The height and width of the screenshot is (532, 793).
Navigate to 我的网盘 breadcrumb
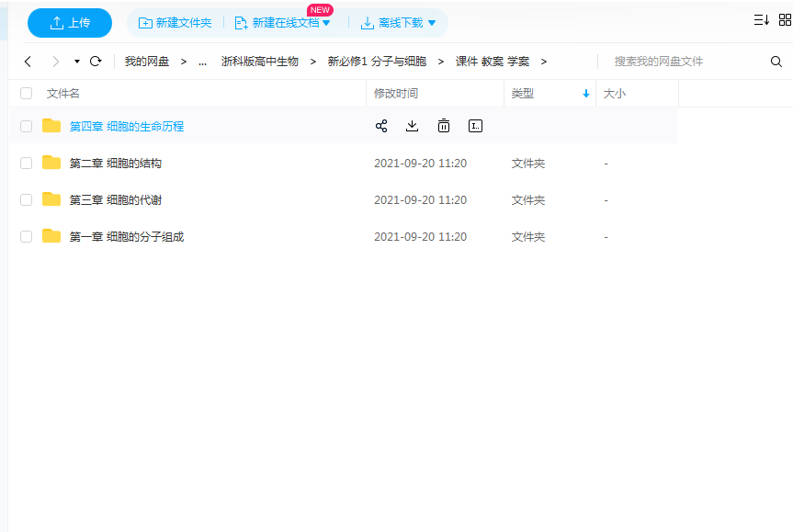coord(147,62)
